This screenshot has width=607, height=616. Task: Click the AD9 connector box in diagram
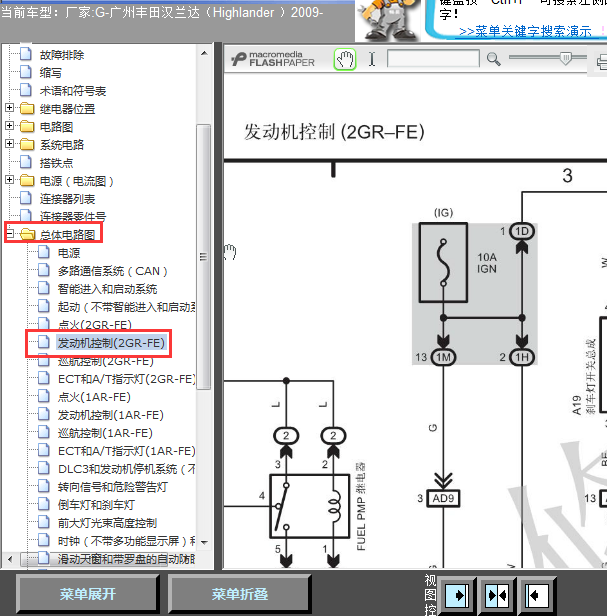(x=443, y=499)
